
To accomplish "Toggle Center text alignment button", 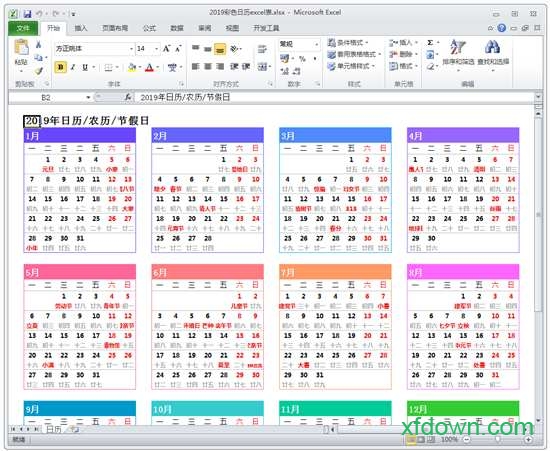I will (208, 66).
